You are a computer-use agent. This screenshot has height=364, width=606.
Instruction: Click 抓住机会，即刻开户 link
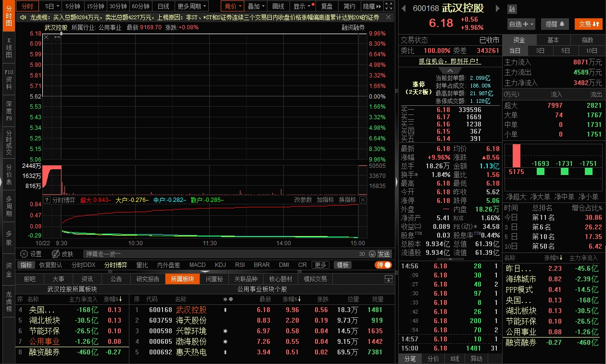click(x=450, y=62)
